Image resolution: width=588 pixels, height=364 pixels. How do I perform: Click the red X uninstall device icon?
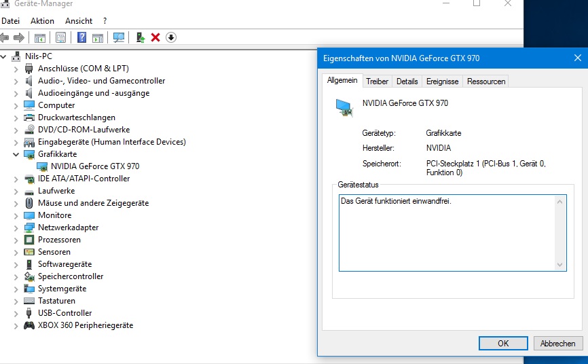[155, 37]
